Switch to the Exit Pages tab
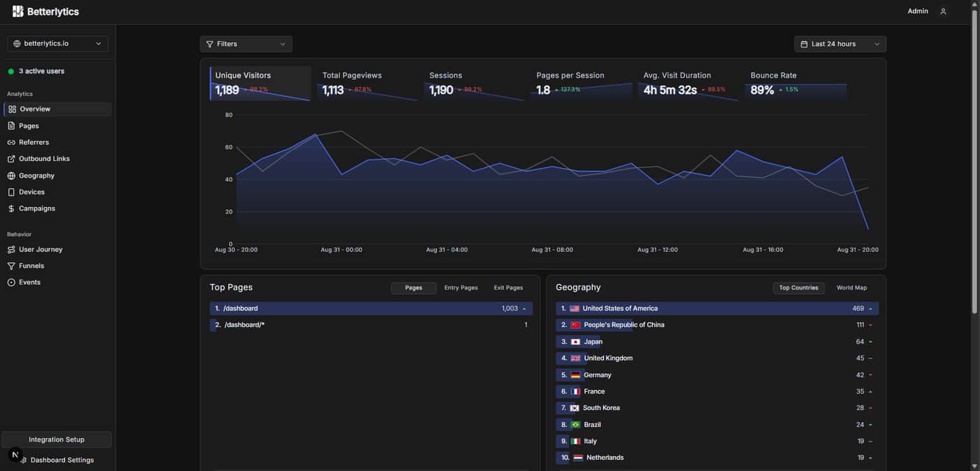This screenshot has width=980, height=471. pos(508,288)
